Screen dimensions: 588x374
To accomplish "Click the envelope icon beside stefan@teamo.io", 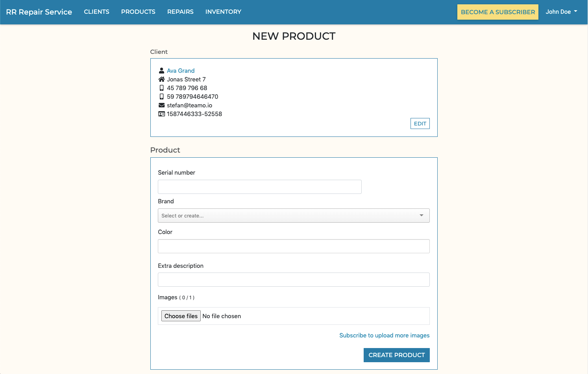I will point(161,105).
